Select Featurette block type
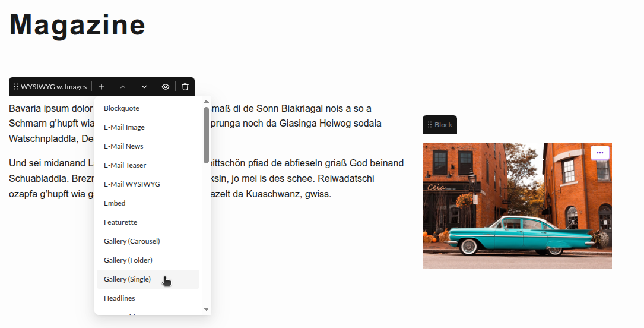This screenshot has width=644, height=328. [148, 222]
